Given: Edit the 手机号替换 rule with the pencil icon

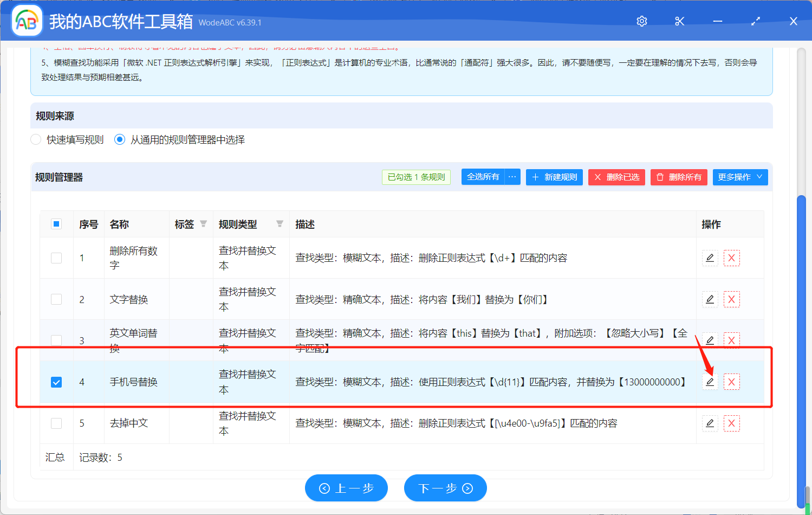Looking at the screenshot, I should point(710,382).
